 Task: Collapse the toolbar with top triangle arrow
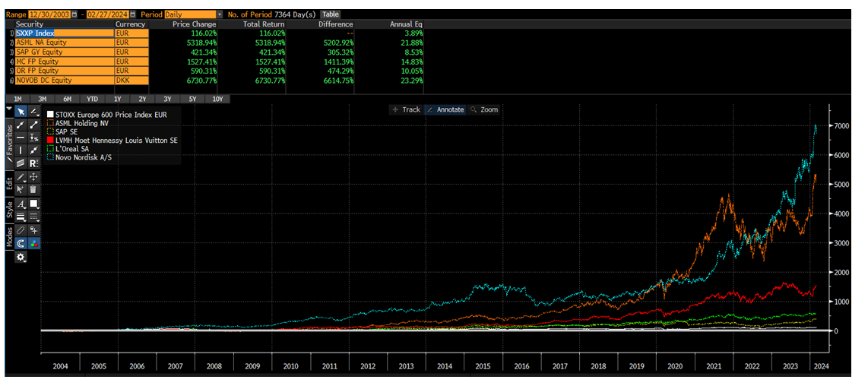(x=9, y=109)
